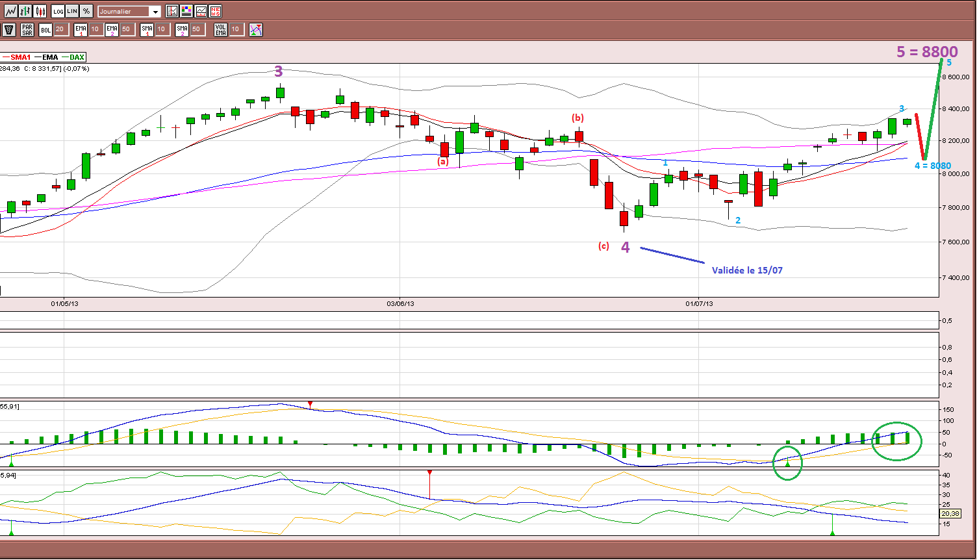Open the NEWS panel icon
The height and width of the screenshot is (560, 977).
click(216, 11)
